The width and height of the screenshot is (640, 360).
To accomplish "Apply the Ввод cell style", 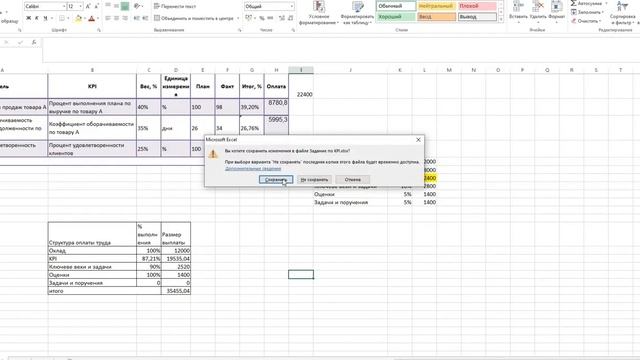I will (436, 17).
